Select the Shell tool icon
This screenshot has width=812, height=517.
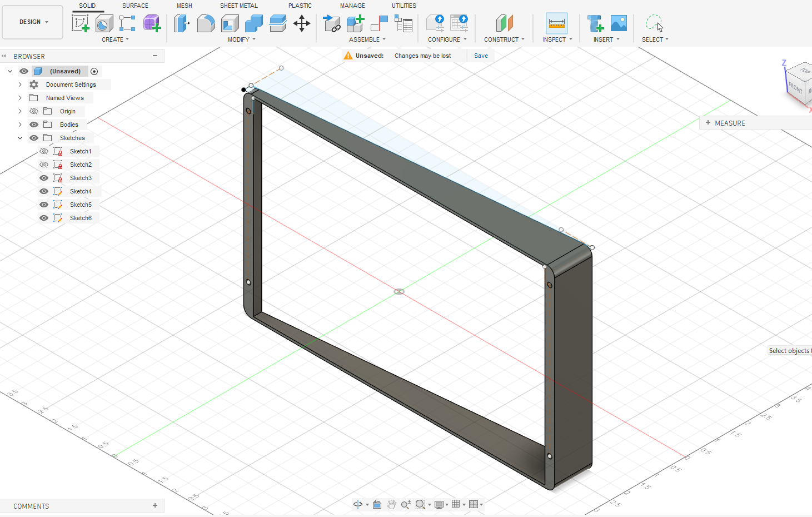tap(230, 23)
